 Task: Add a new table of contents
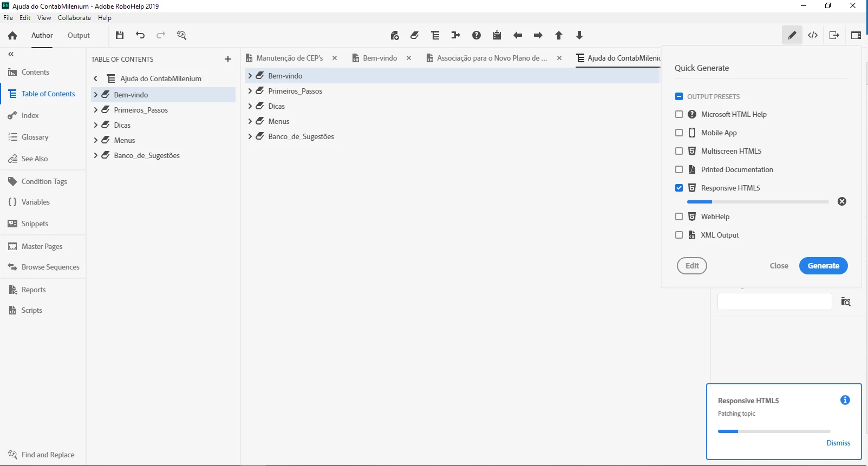click(228, 59)
